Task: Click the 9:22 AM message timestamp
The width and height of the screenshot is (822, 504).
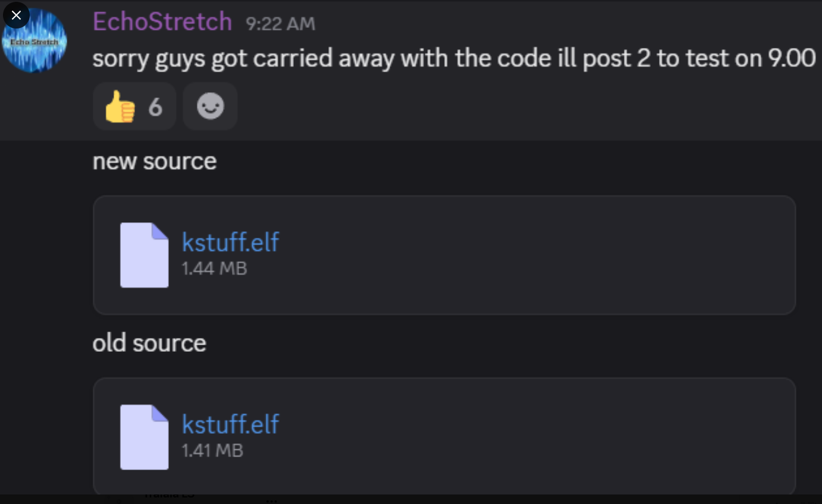Action: tap(280, 24)
